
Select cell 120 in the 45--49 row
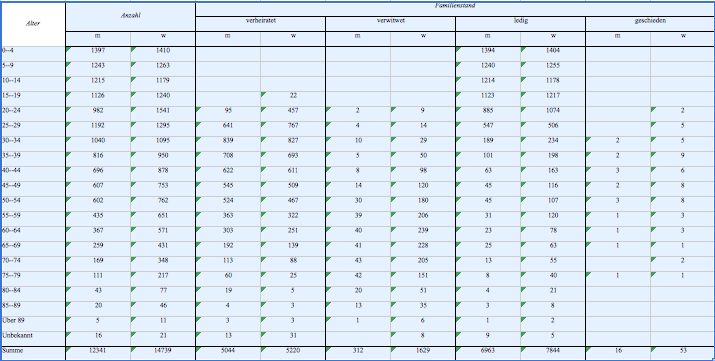(423, 189)
